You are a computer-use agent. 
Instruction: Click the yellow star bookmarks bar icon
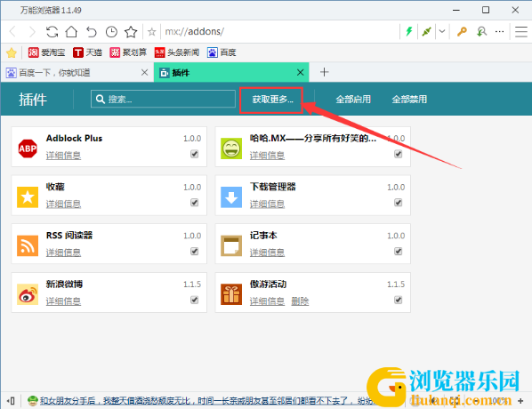(x=12, y=52)
